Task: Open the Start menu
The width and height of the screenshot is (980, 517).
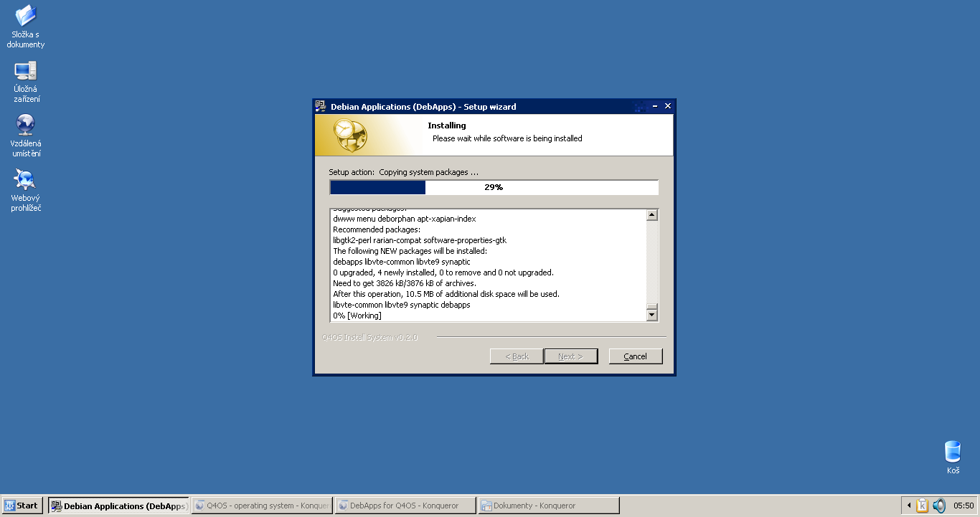Action: [x=22, y=506]
